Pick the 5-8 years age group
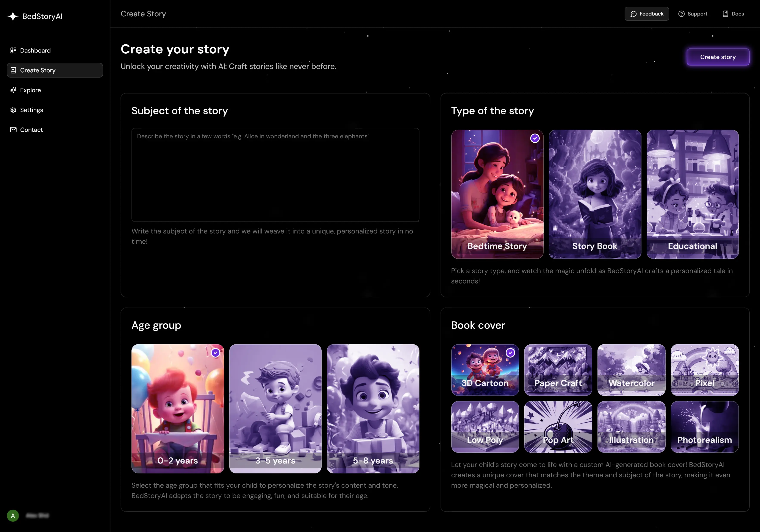This screenshot has width=760, height=532. coord(373,409)
